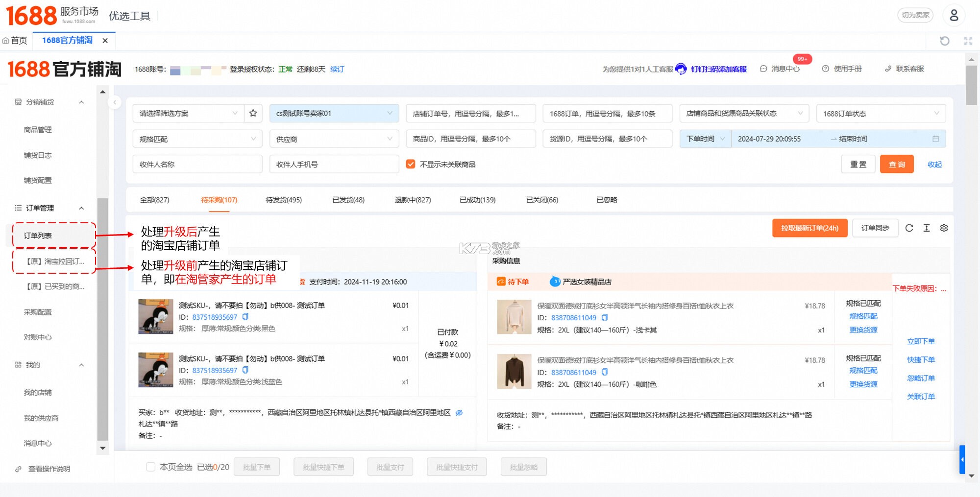Click the 收件人名称 input field
The width and height of the screenshot is (980, 497).
197,164
